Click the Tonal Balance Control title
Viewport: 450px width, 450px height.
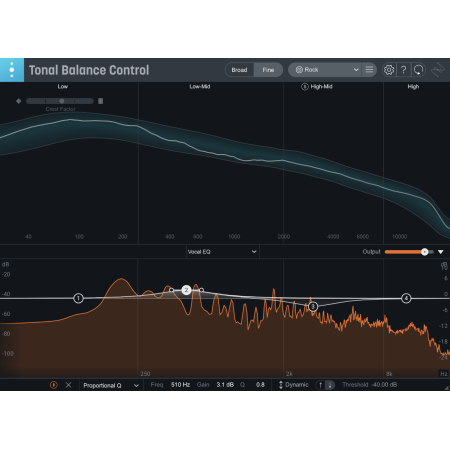pyautogui.click(x=89, y=70)
